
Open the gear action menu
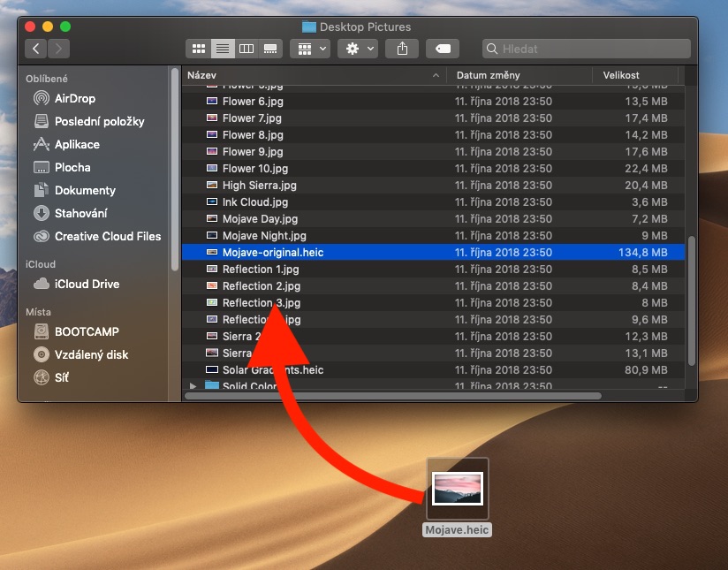point(358,49)
